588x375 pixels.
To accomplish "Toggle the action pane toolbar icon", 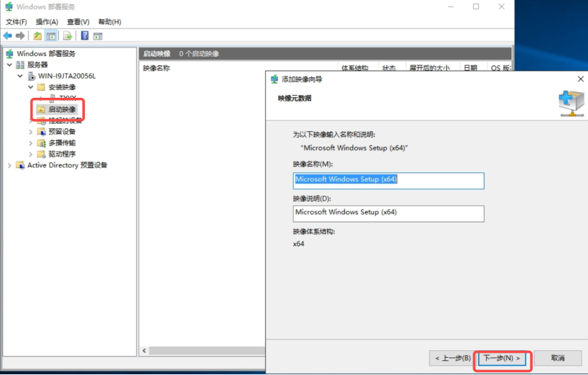I will (98, 36).
